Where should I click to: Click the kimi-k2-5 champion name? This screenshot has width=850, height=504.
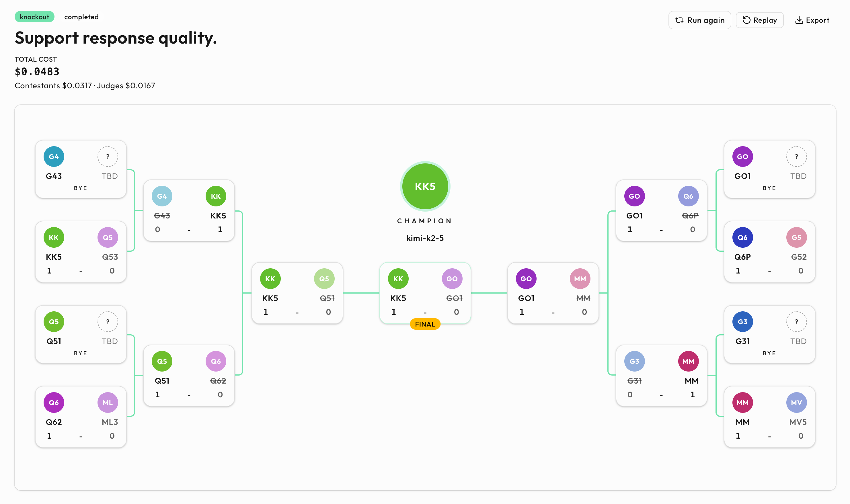pos(425,238)
